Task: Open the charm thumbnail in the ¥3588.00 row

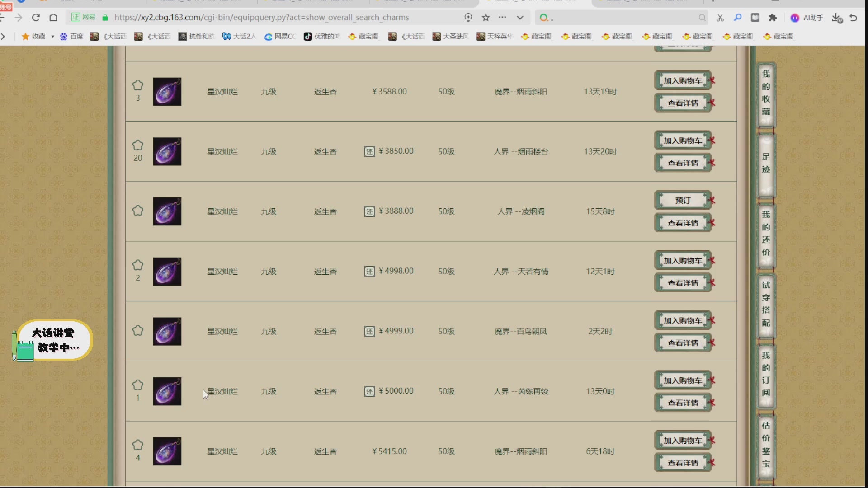Action: (x=167, y=92)
